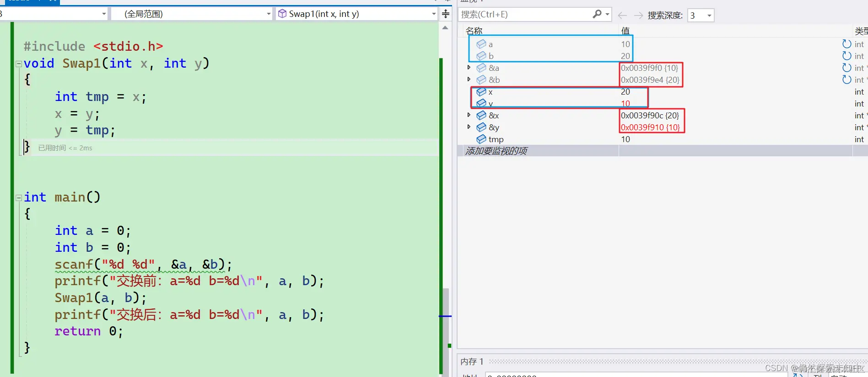Click the scanf line in main
This screenshot has width=868, height=377.
(x=143, y=264)
